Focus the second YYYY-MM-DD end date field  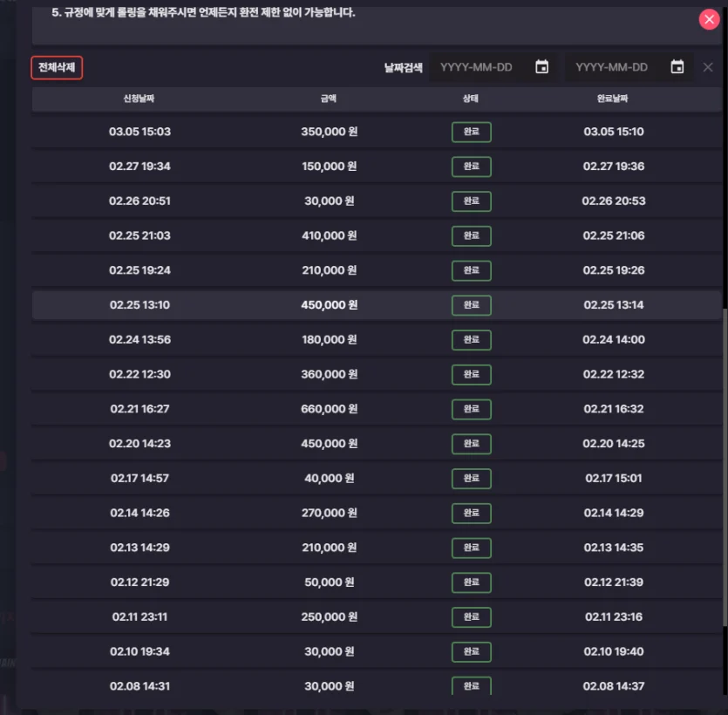point(629,67)
